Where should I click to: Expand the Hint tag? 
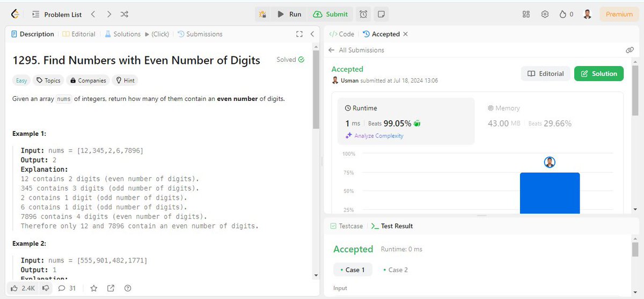coord(125,81)
